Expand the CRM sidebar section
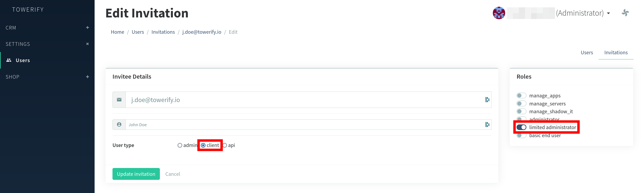The width and height of the screenshot is (644, 193). 87,27
